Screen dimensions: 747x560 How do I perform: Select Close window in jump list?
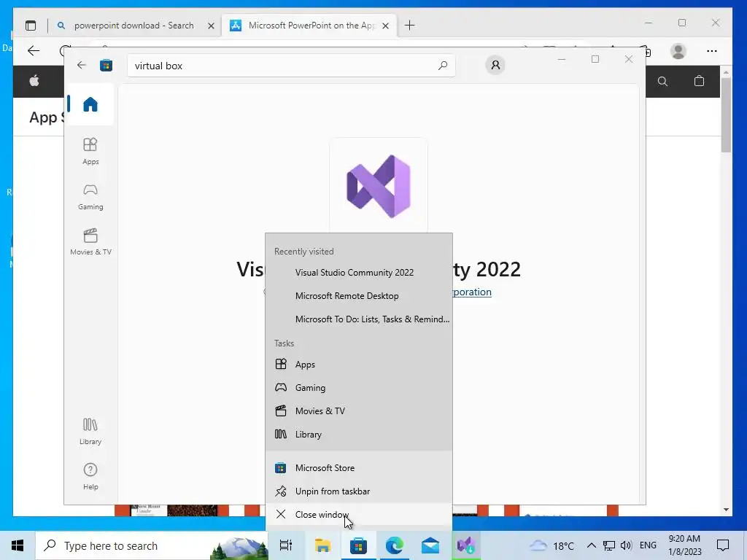click(359, 514)
